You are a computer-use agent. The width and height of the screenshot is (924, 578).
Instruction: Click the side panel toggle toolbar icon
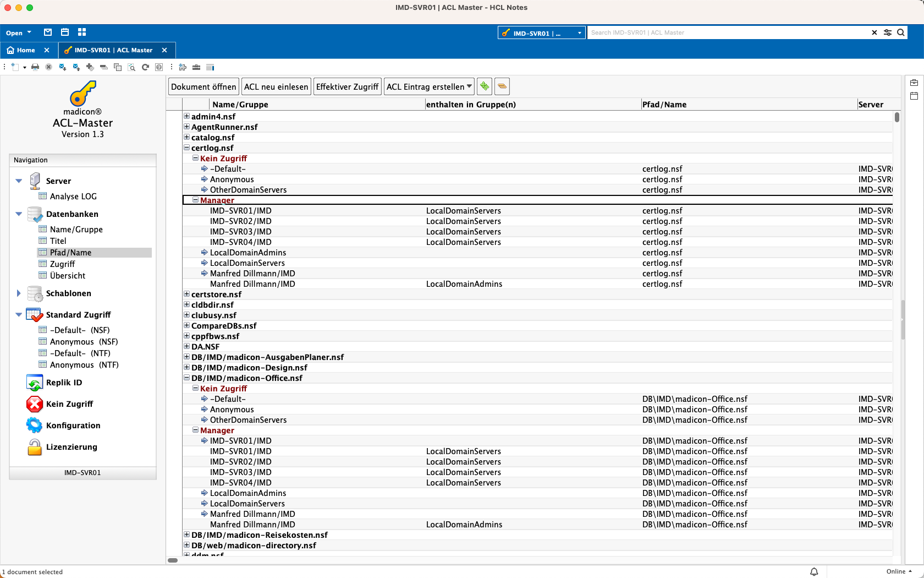210,67
